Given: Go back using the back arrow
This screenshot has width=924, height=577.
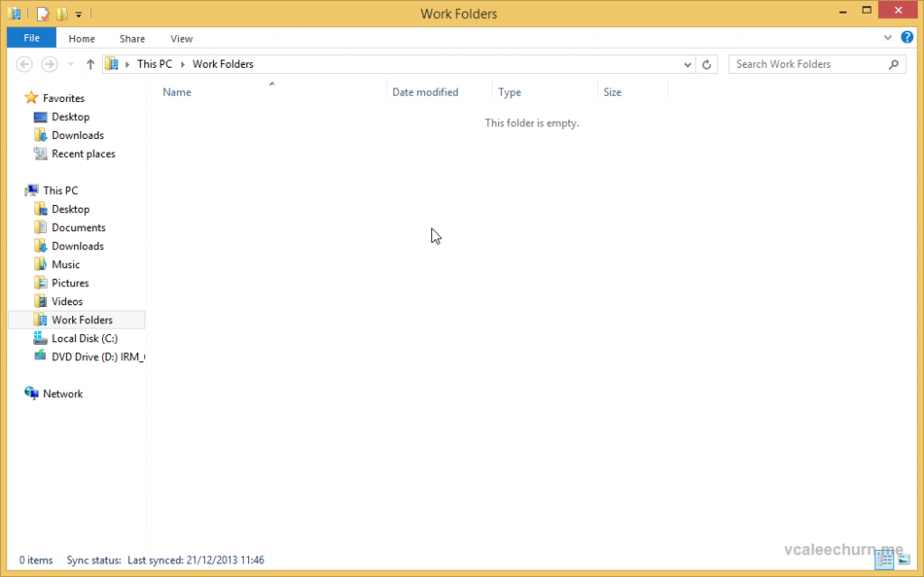Looking at the screenshot, I should click(x=24, y=64).
